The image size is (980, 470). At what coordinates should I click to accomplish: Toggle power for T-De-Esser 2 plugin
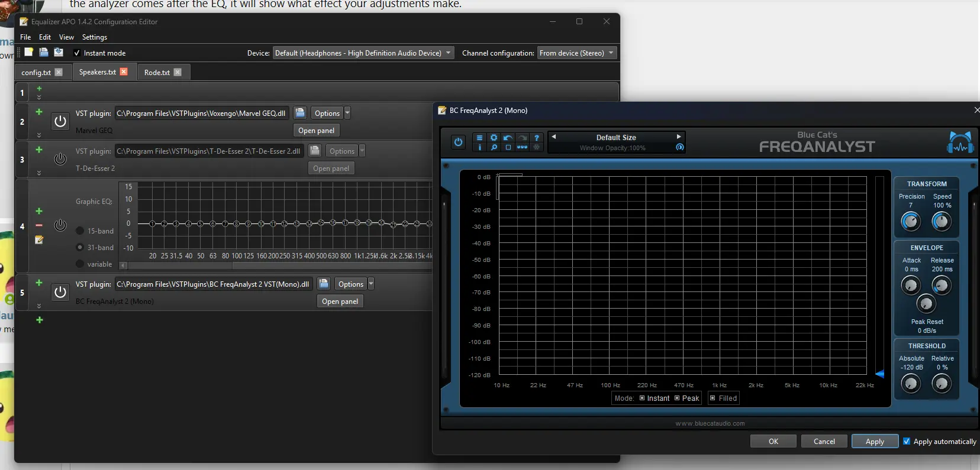tap(60, 159)
